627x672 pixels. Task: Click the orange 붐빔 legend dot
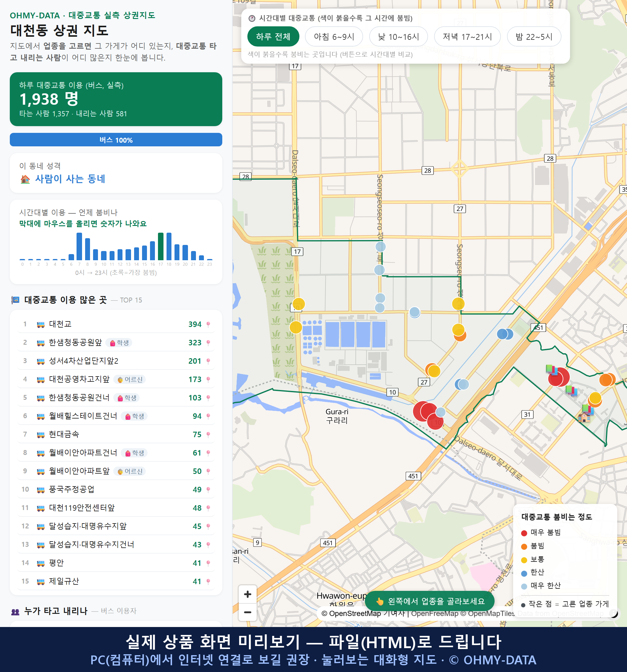coord(524,546)
